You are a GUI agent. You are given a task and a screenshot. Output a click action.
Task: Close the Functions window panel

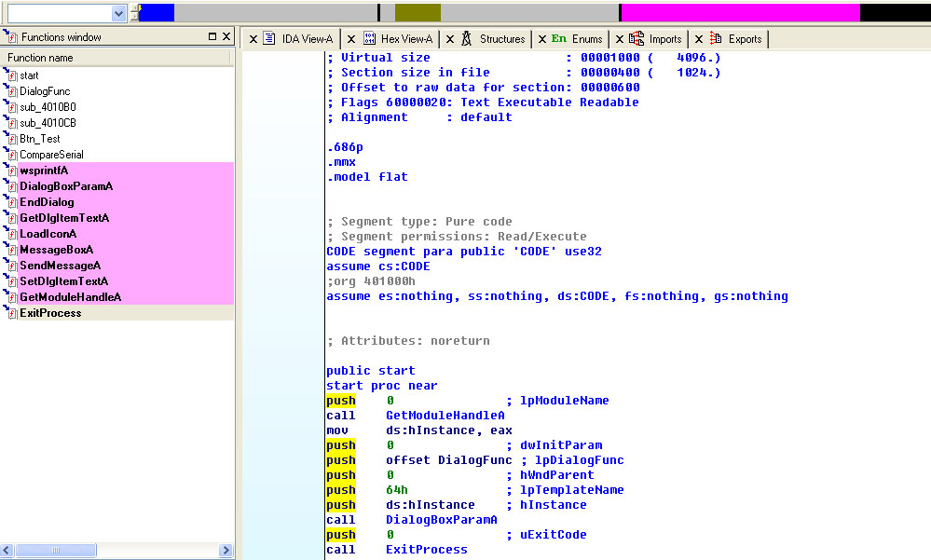click(226, 37)
